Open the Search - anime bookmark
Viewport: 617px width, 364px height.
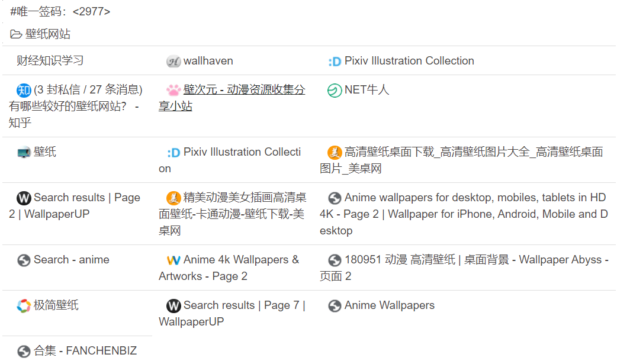tap(72, 260)
